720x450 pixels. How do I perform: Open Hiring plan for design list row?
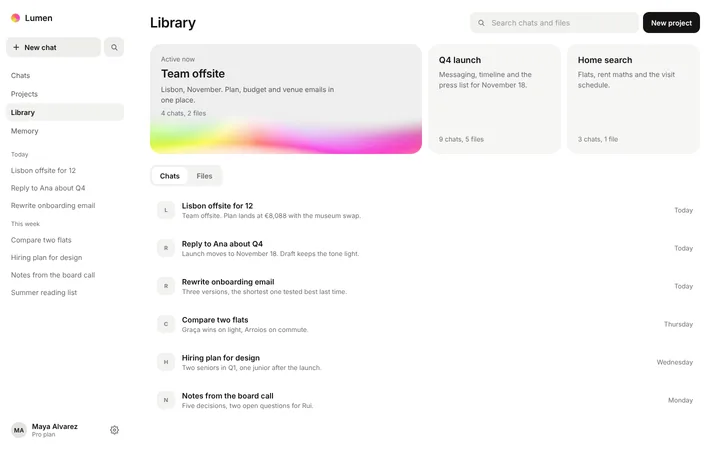point(425,362)
